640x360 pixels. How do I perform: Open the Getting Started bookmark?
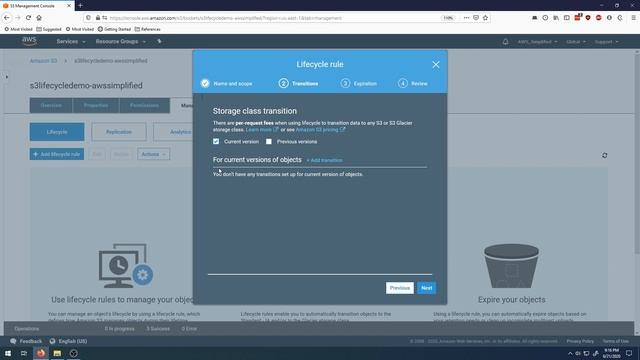[114, 29]
